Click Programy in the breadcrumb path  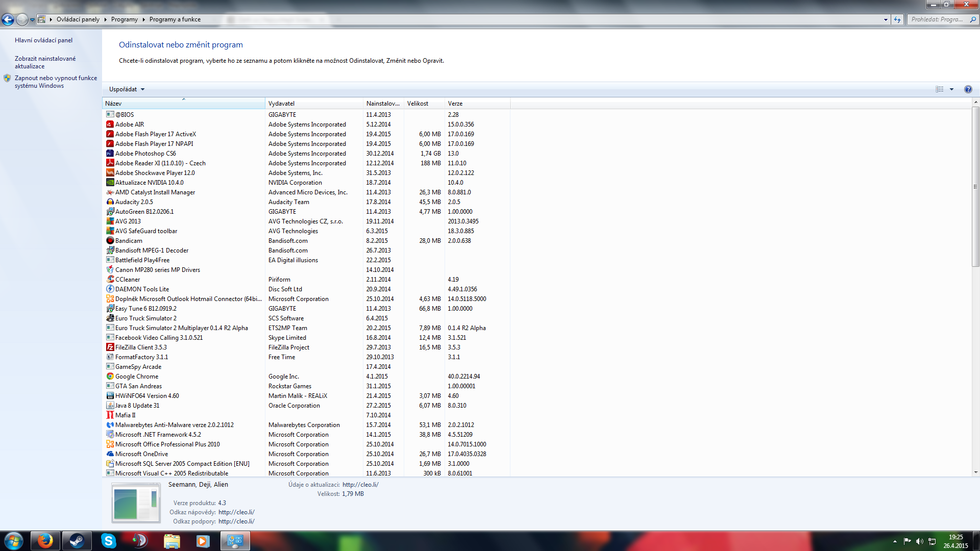pos(124,19)
